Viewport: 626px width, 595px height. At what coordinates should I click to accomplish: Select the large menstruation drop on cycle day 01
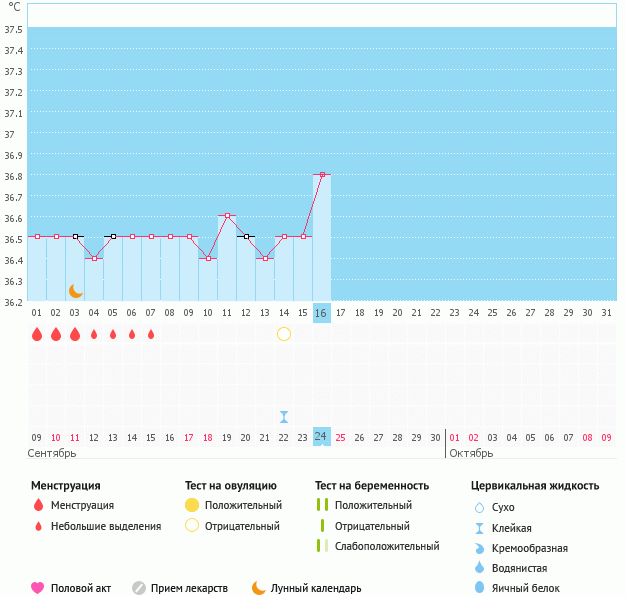click(37, 334)
